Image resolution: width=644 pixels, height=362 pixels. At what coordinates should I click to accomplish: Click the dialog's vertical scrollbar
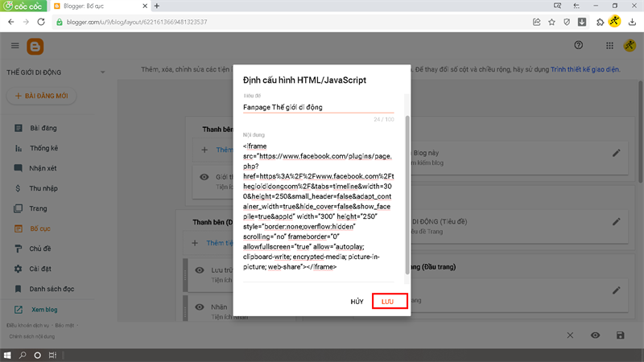(407, 195)
